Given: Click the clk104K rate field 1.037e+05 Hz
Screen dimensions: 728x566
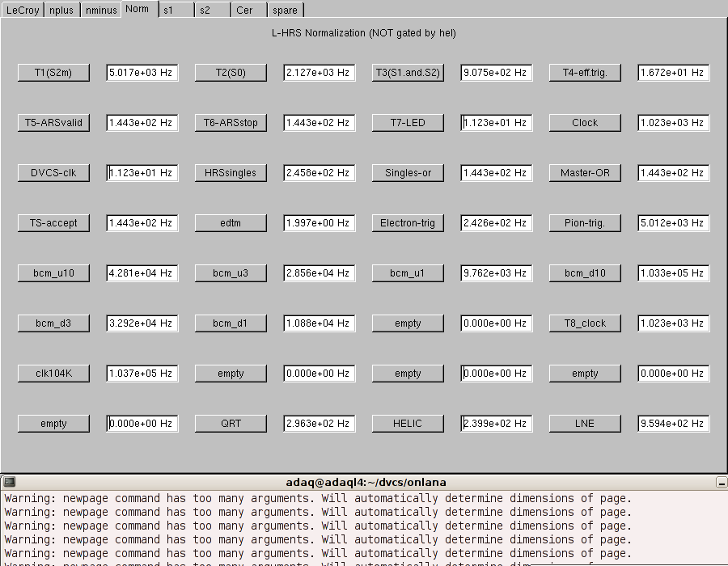Looking at the screenshot, I should tap(142, 374).
